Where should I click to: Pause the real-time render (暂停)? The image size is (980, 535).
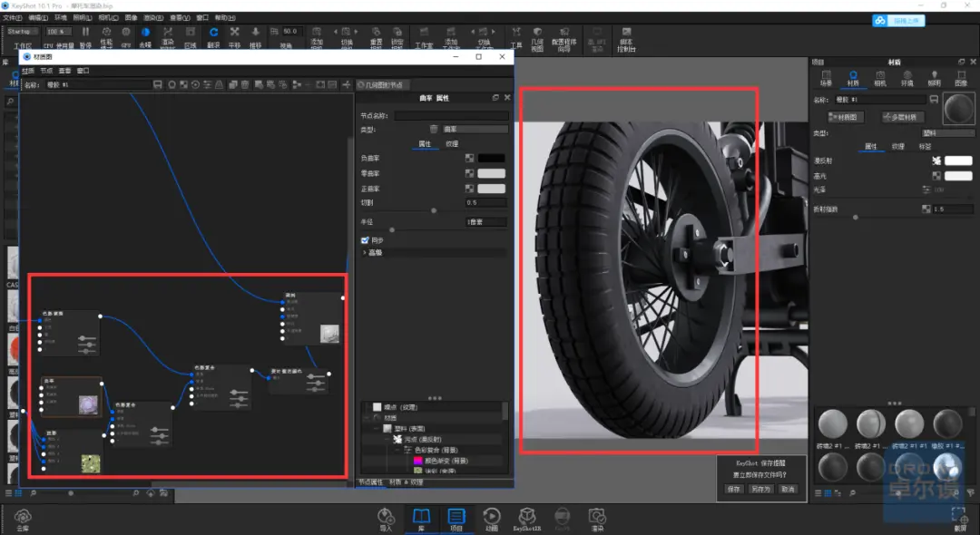point(85,37)
